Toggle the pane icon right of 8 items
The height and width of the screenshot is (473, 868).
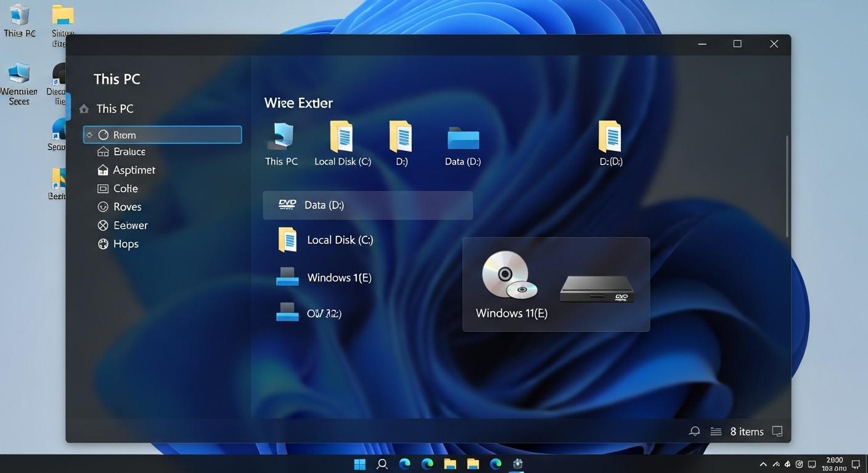point(777,432)
